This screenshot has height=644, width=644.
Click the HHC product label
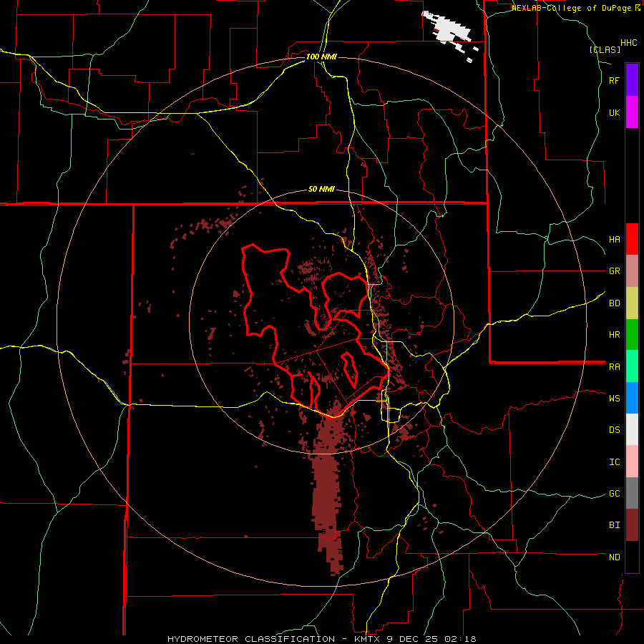click(628, 43)
